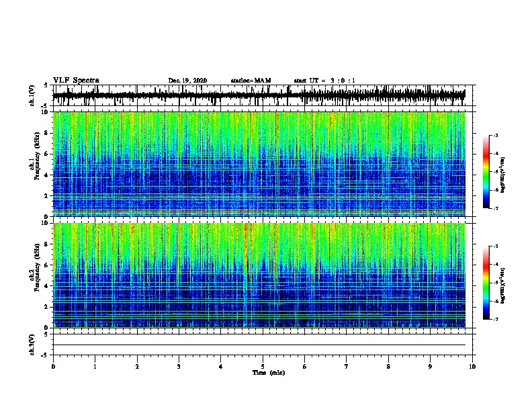This screenshot has width=532, height=411.
Task: Click the '-3' tick on ch.2 colorbar
Action: click(495, 246)
